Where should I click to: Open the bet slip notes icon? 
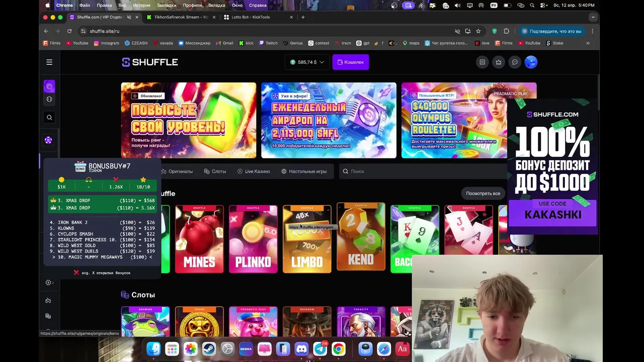click(482, 62)
